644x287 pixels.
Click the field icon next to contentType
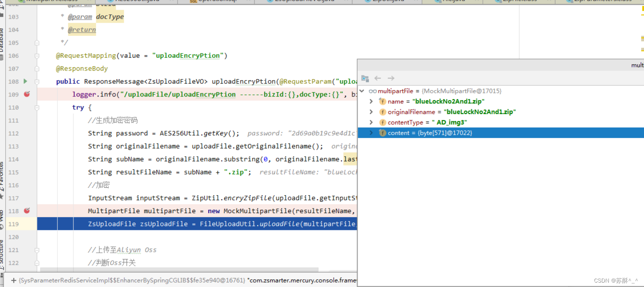(382, 122)
